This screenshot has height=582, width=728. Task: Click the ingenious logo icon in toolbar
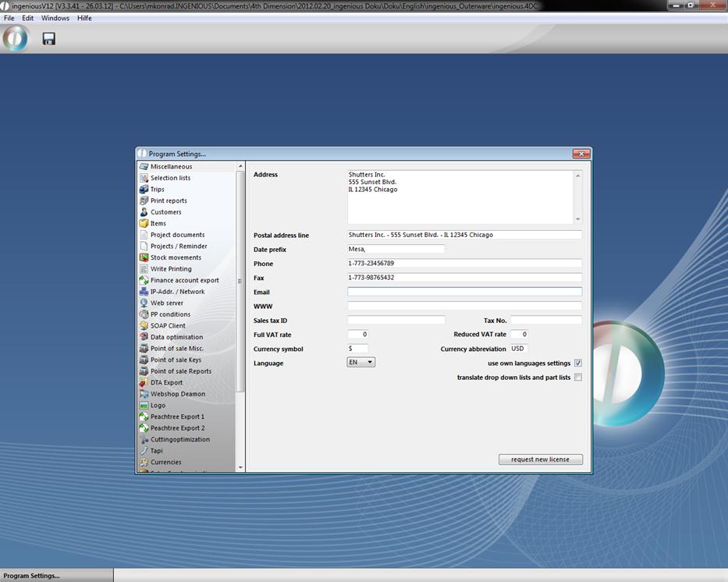tap(15, 39)
